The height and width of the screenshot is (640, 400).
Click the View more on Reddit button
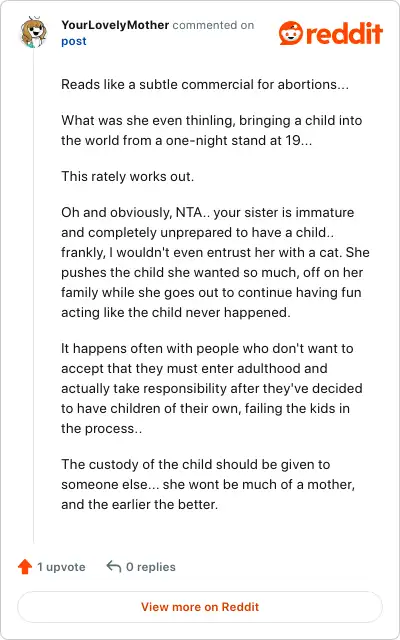pos(200,607)
